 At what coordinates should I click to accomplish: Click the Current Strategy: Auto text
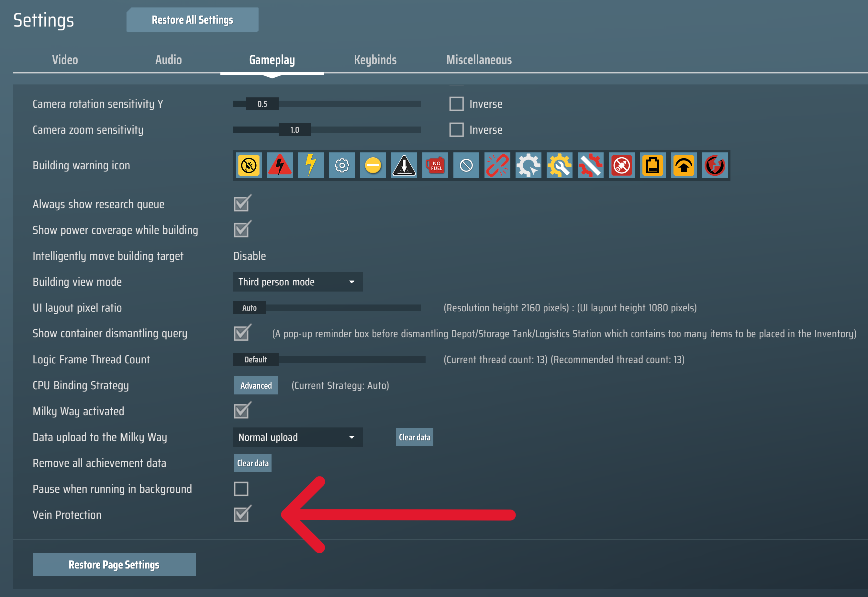point(340,385)
